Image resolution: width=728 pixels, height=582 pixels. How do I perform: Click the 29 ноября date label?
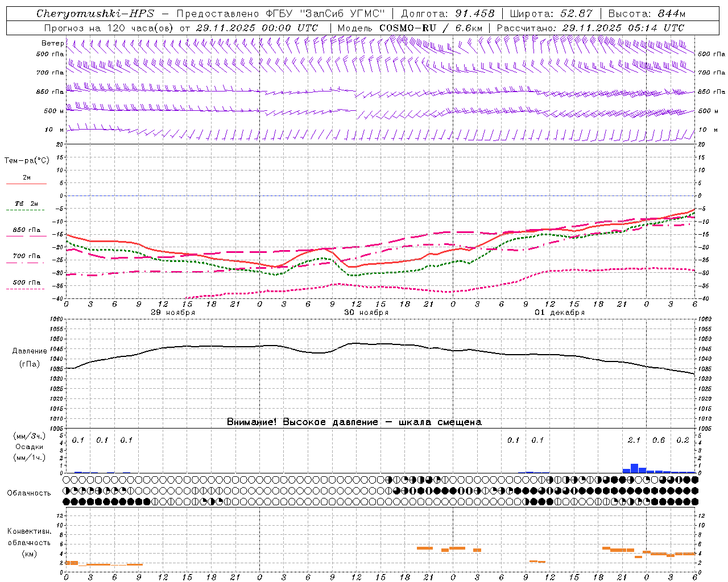[173, 313]
